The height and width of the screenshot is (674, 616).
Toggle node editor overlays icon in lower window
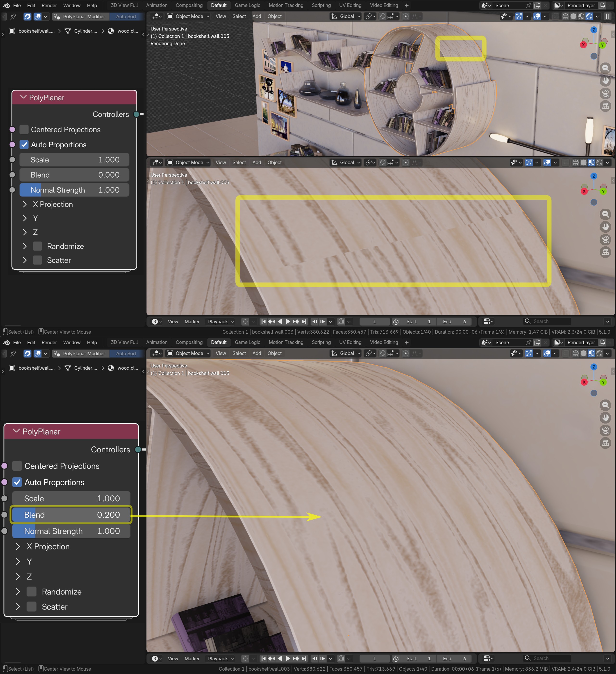pyautogui.click(x=38, y=353)
